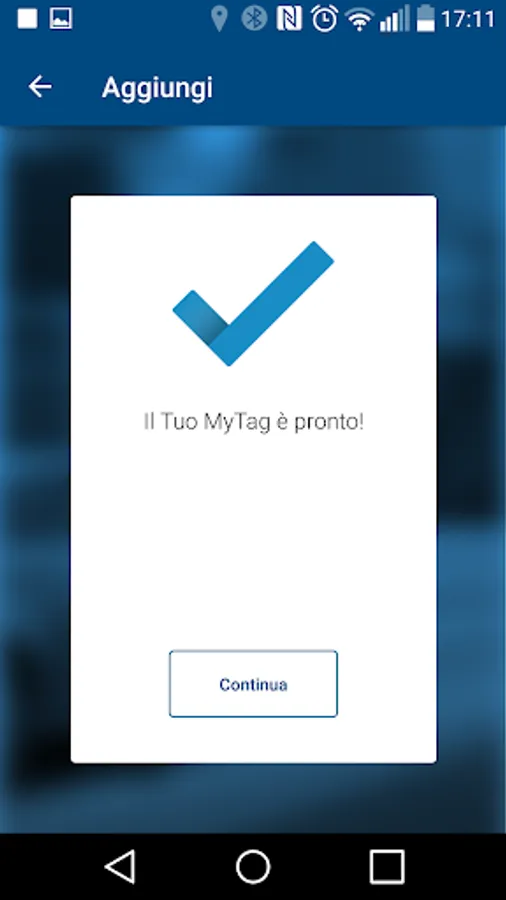Click the 17:11 clock in status bar
The width and height of the screenshot is (506, 900).
click(x=468, y=19)
